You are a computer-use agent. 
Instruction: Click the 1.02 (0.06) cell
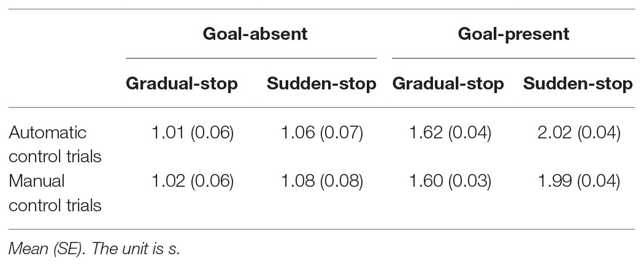coord(193,181)
